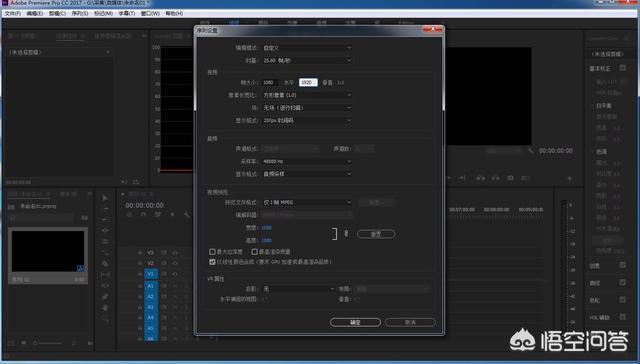Click the sequence thumbnail in the project panel
The height and width of the screenshot is (364, 640).
coord(48,251)
